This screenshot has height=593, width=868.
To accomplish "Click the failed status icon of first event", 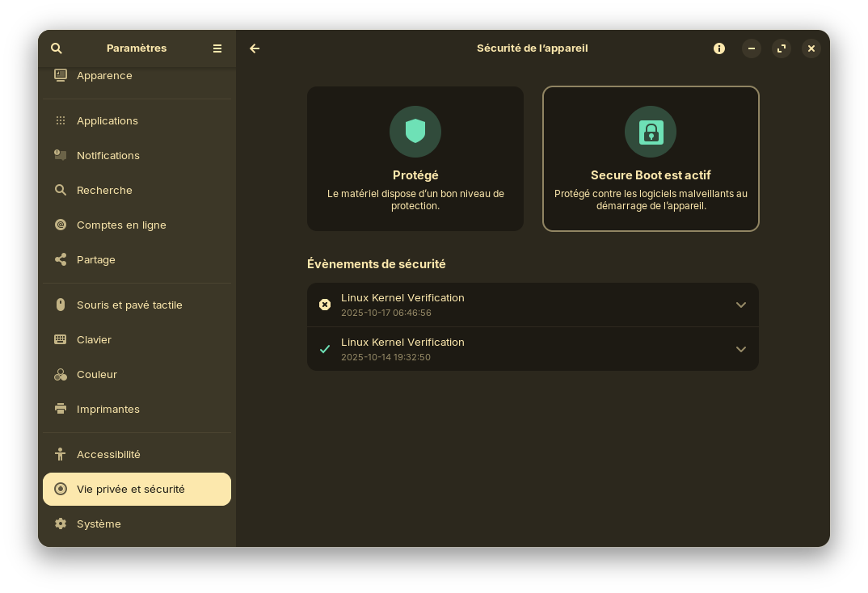I will 325,305.
